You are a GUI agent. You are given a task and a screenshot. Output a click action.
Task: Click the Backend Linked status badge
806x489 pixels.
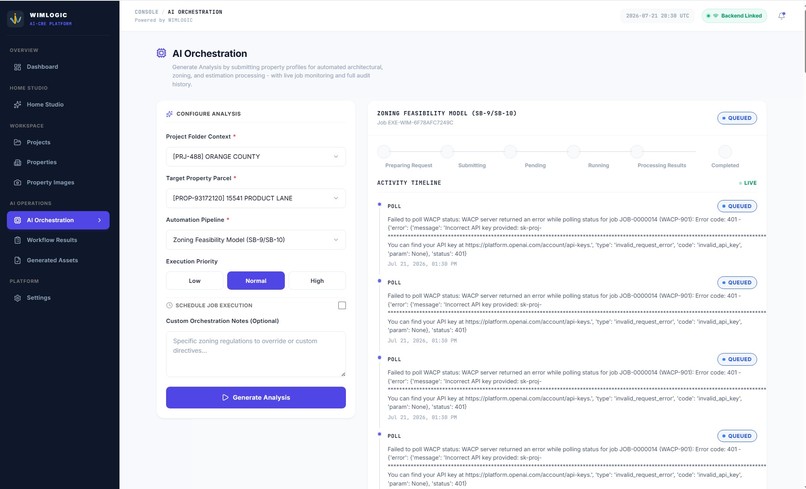click(735, 16)
